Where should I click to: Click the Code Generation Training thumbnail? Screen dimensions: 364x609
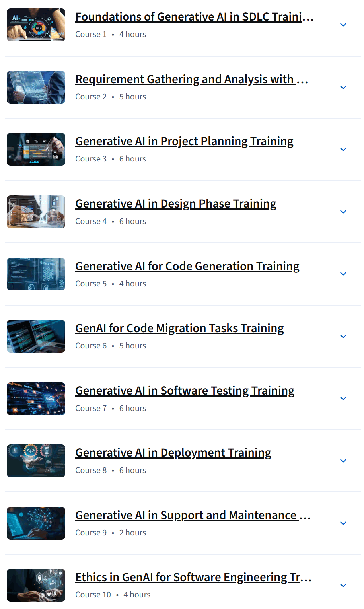pyautogui.click(x=36, y=274)
